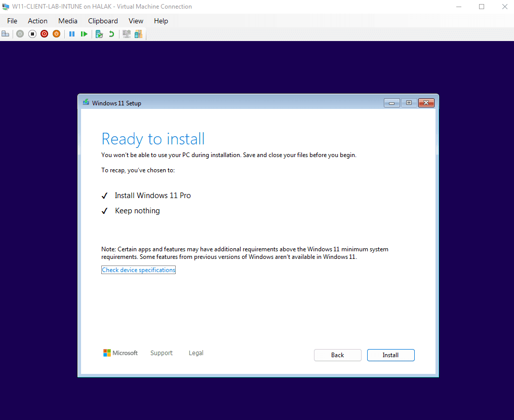
Task: Click the Install button
Action: (x=390, y=355)
